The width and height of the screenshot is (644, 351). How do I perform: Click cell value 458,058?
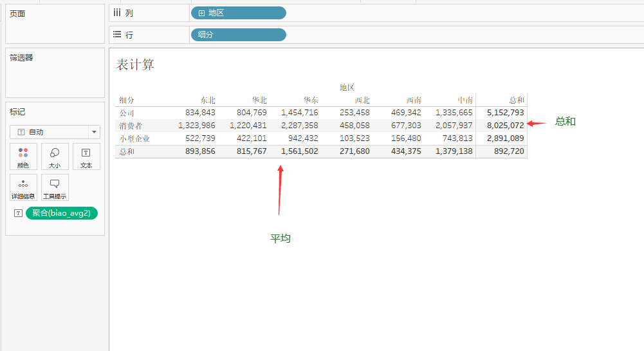click(x=354, y=126)
